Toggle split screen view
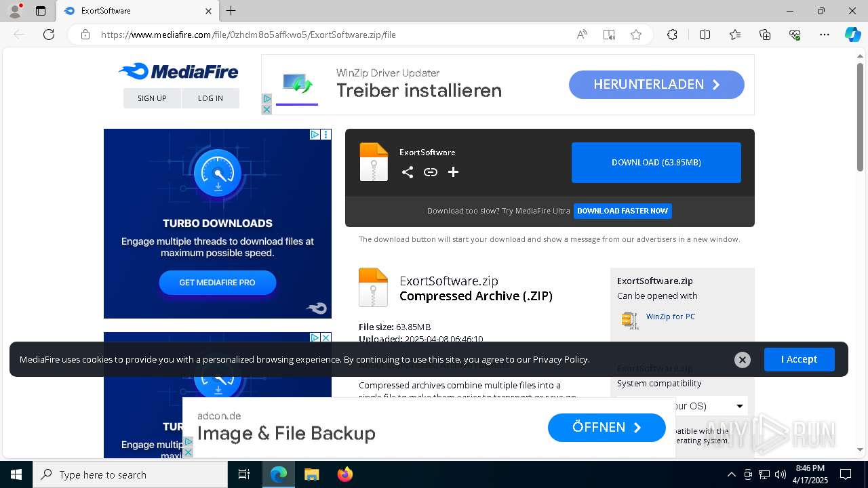 click(705, 35)
